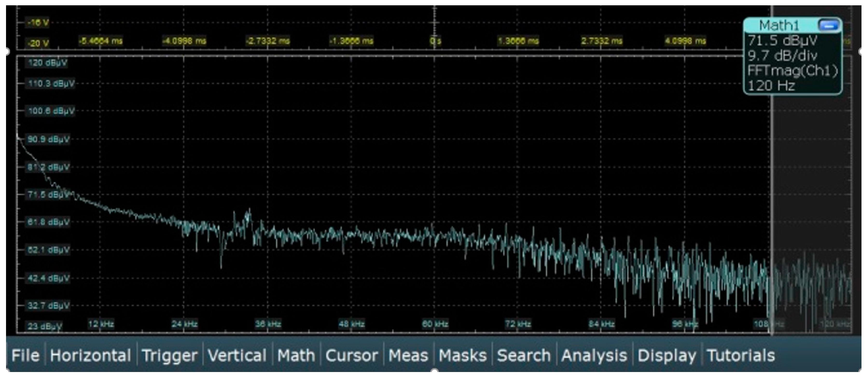
Task: Open the Masks menu
Action: tap(463, 355)
